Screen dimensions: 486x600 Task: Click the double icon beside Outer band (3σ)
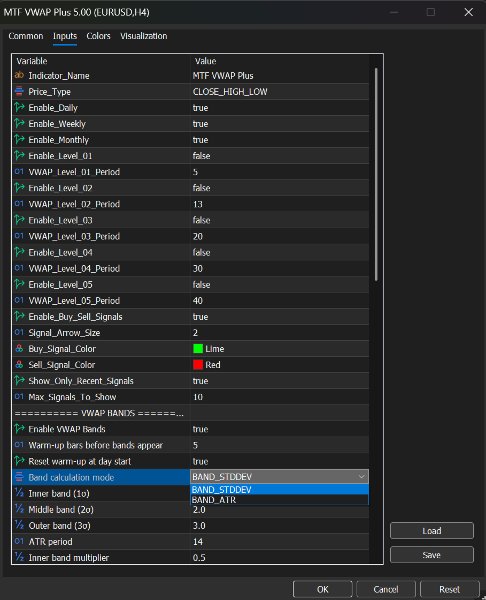pyautogui.click(x=19, y=525)
